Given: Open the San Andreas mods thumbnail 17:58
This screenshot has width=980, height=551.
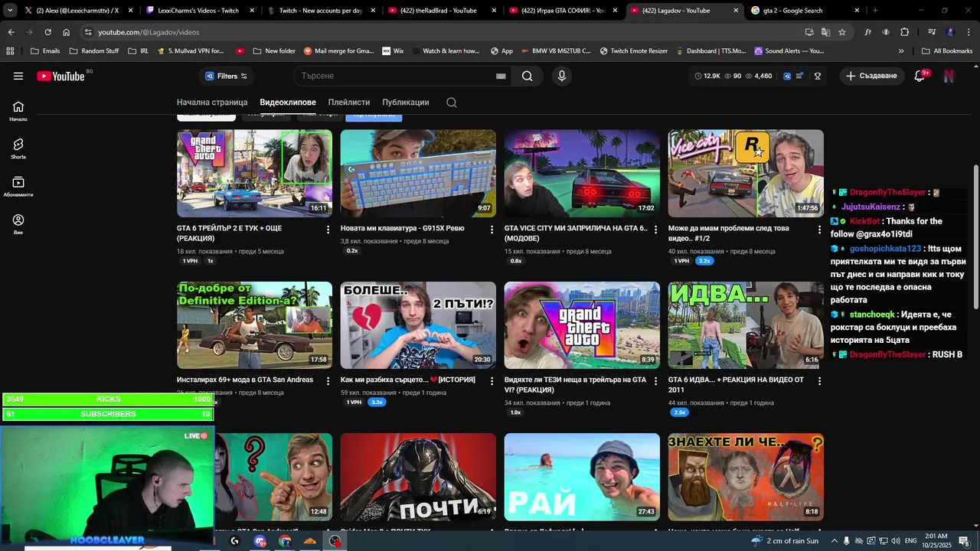Looking at the screenshot, I should 254,325.
